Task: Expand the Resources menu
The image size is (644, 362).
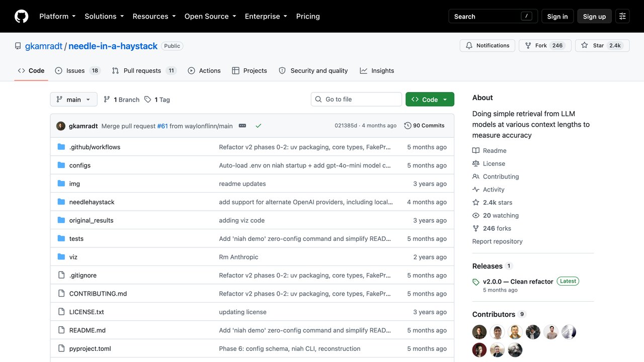Action: click(154, 16)
